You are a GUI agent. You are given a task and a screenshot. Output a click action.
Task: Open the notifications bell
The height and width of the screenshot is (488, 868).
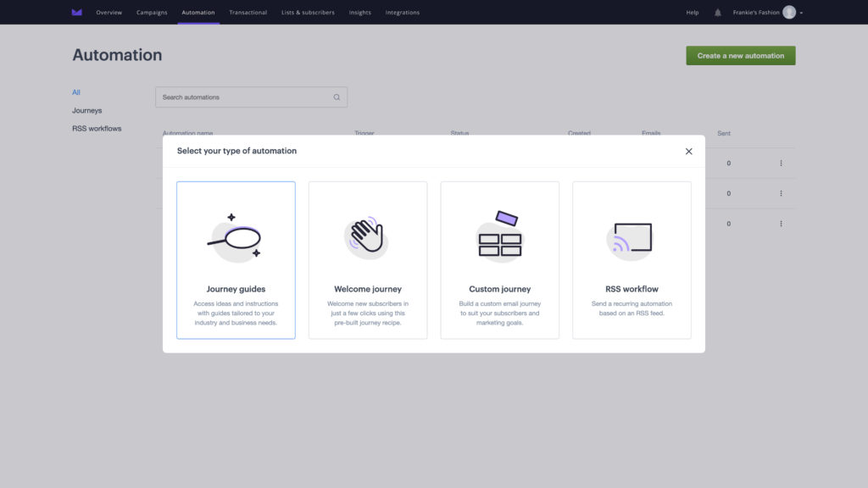pos(717,12)
